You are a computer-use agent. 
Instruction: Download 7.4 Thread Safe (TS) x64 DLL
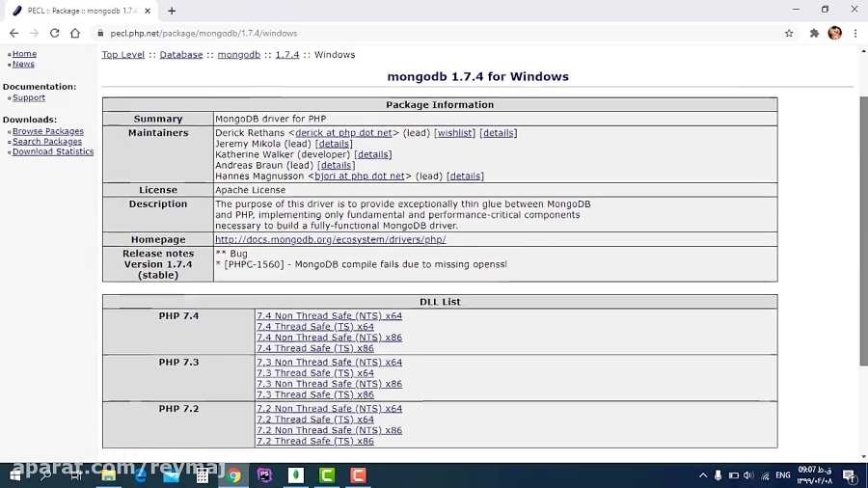pos(314,327)
